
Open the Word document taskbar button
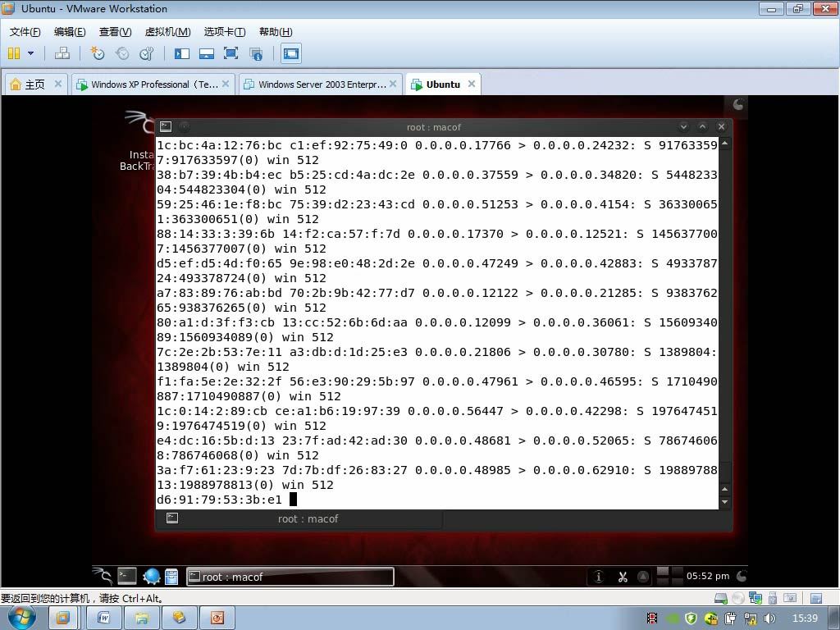pos(104,619)
